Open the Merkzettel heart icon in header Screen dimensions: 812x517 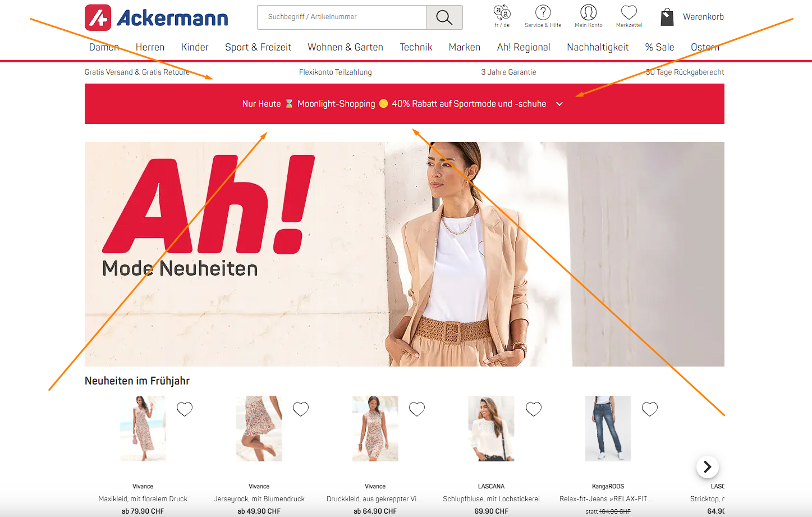click(629, 12)
